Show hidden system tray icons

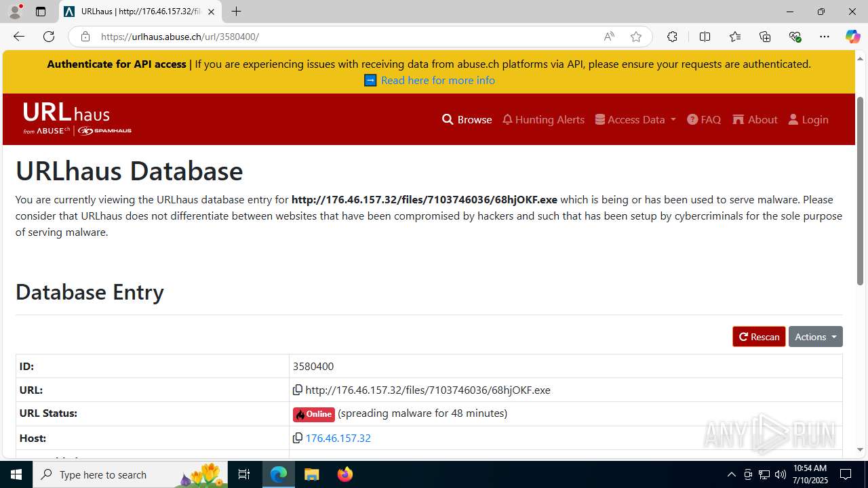pyautogui.click(x=731, y=474)
